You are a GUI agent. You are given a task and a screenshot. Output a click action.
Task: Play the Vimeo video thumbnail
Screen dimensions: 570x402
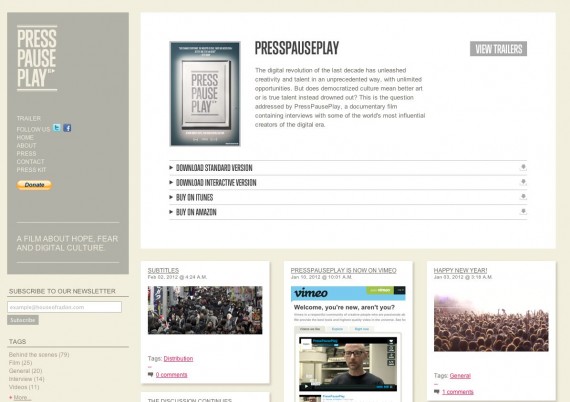click(x=348, y=364)
